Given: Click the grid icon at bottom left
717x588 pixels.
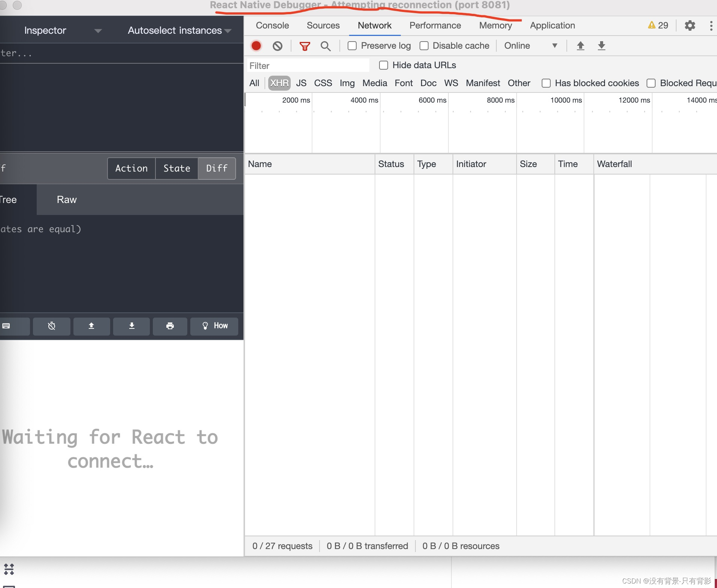Looking at the screenshot, I should point(9,569).
